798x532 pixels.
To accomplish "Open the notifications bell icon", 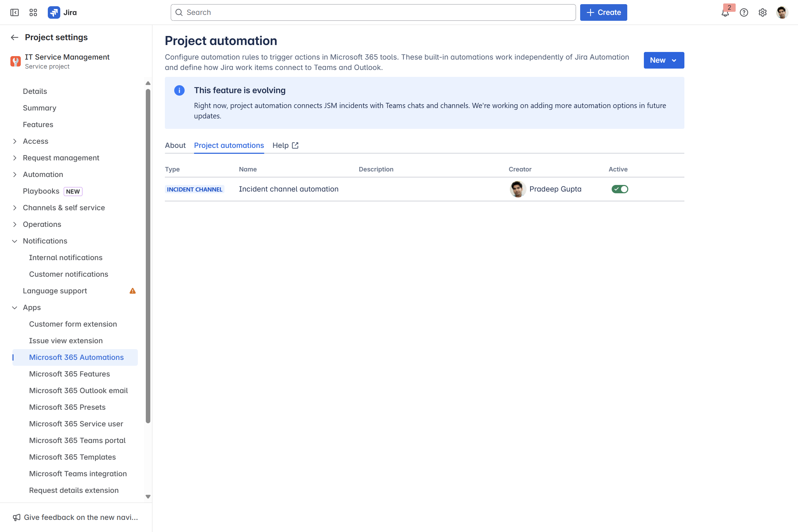I will coord(725,13).
